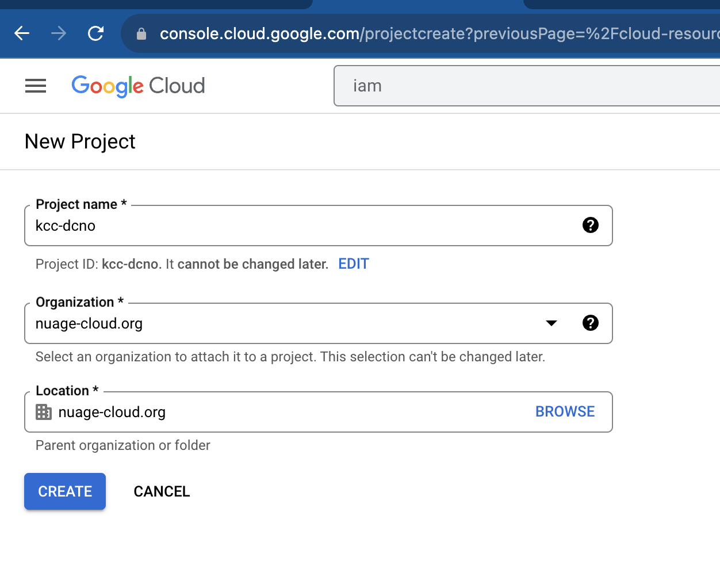Click the CREATE button
Viewport: 720px width, 588px height.
click(65, 491)
